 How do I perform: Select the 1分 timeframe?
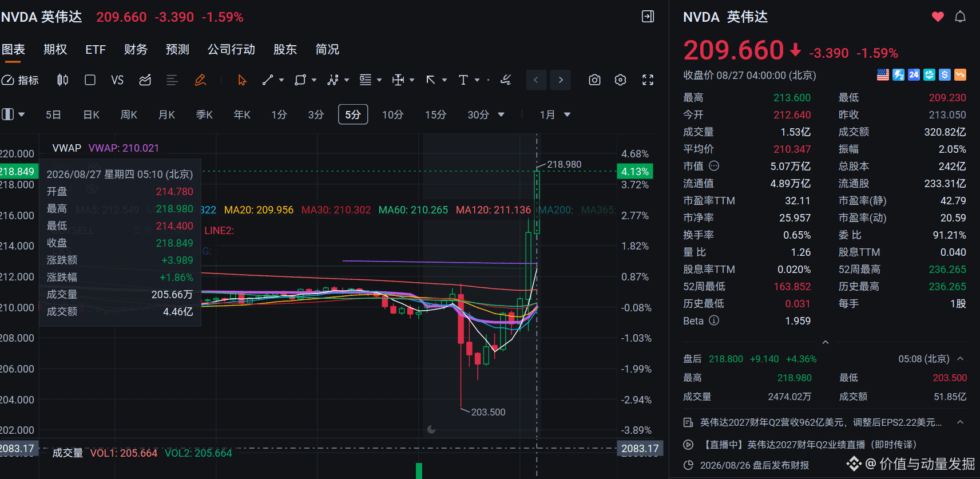point(279,115)
